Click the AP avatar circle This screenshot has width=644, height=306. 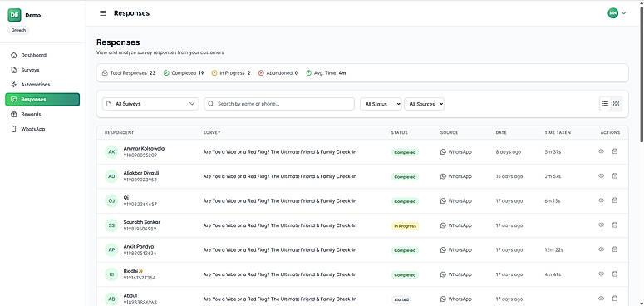pyautogui.click(x=111, y=249)
